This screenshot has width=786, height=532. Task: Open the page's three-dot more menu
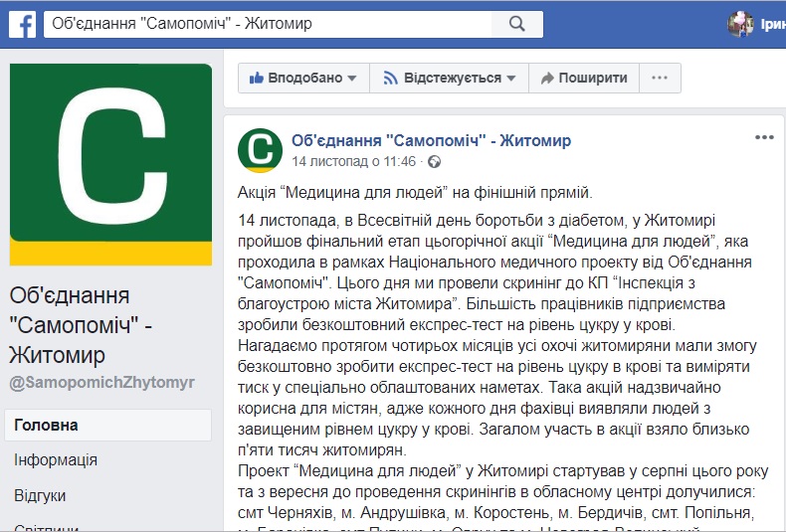pyautogui.click(x=660, y=79)
